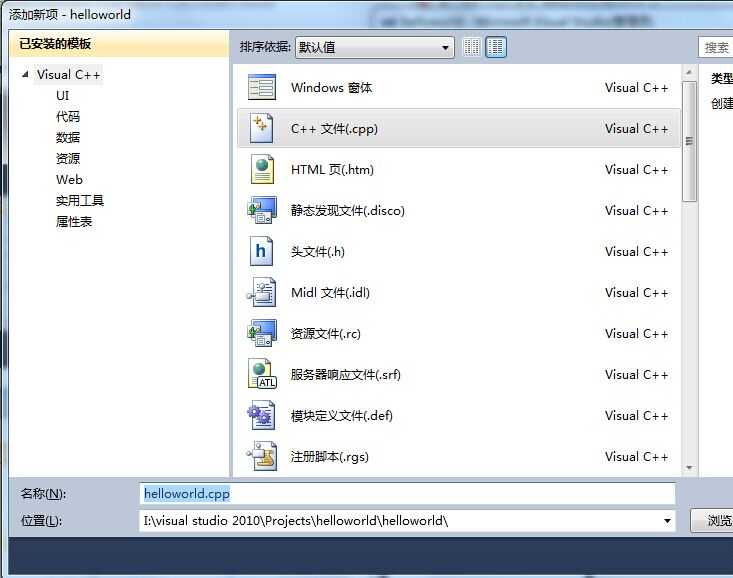Select the Midl 文件(.idl) icon

pos(262,292)
